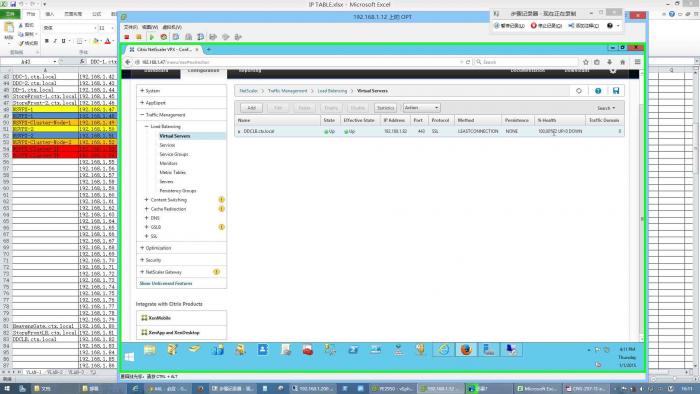This screenshot has height=394, width=700.
Task: Switch to the Reporting tab
Action: 250,71
